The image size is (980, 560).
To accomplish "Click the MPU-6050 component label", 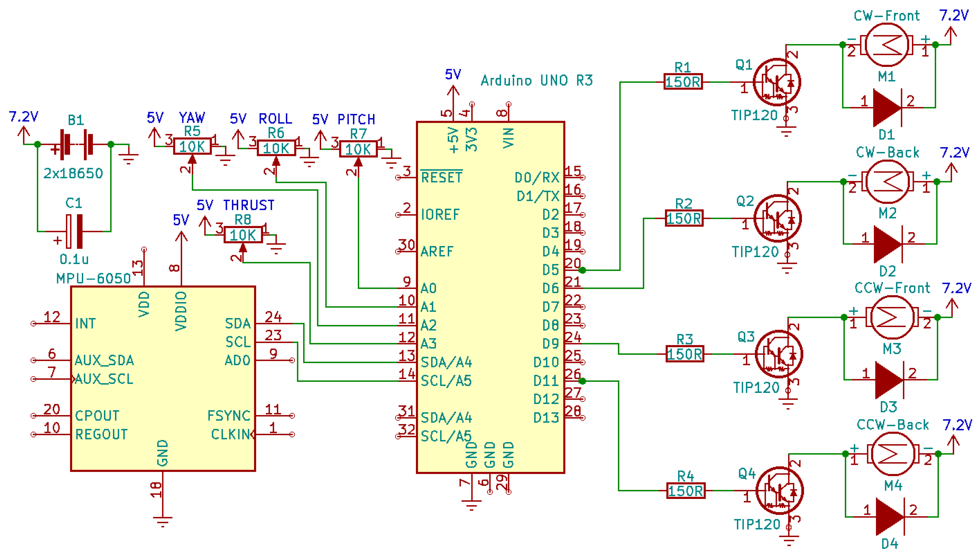I will pos(94,279).
